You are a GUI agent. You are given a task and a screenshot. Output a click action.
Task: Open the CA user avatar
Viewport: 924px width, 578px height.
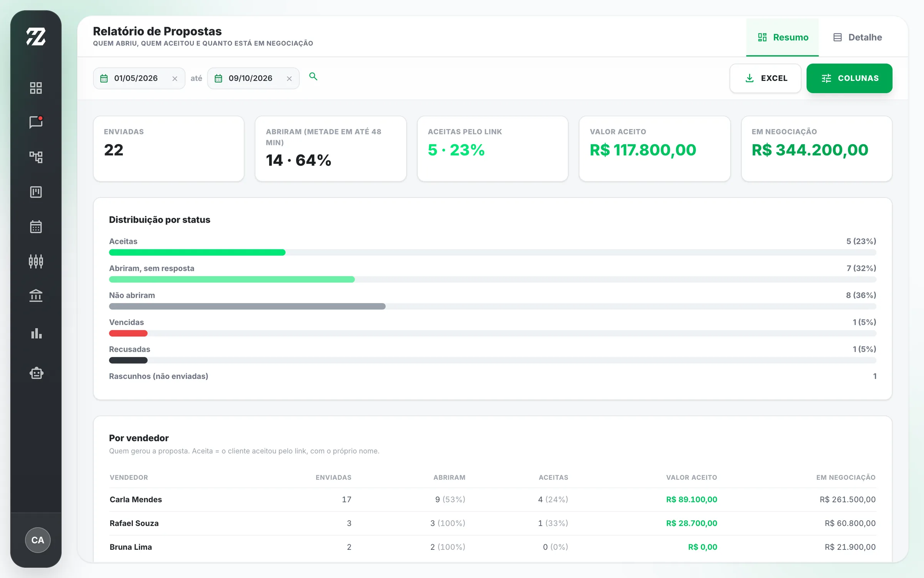pos(38,540)
